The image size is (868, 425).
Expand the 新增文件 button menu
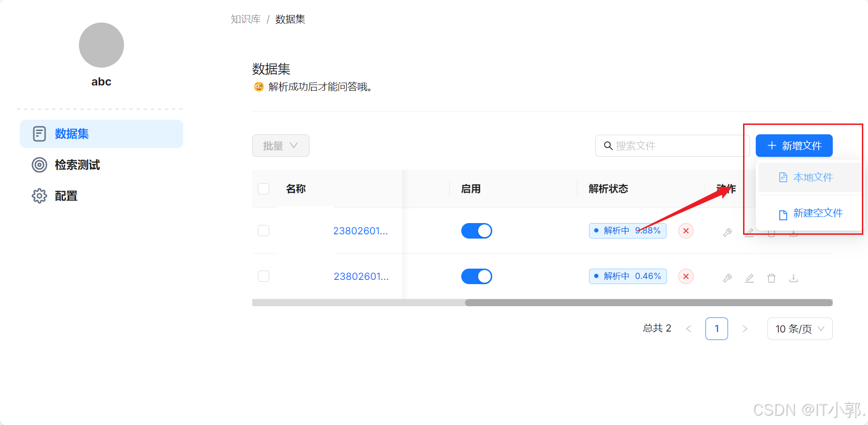coord(794,146)
